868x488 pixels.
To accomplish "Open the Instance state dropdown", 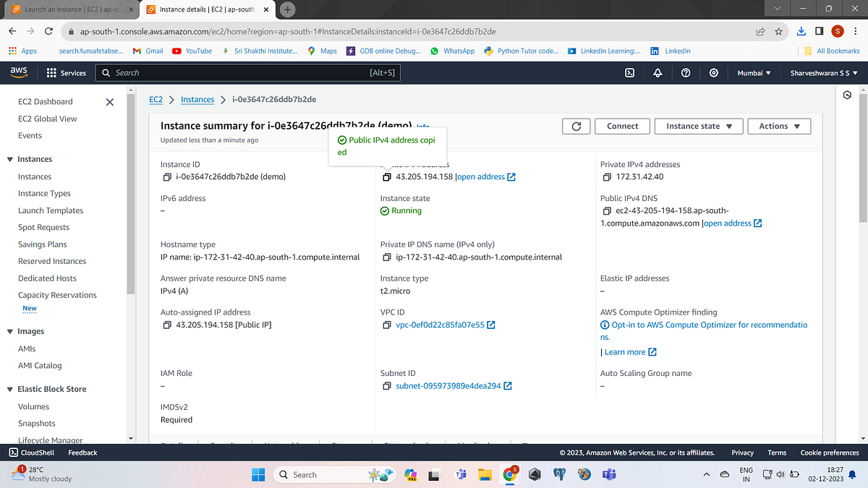I will pyautogui.click(x=697, y=125).
